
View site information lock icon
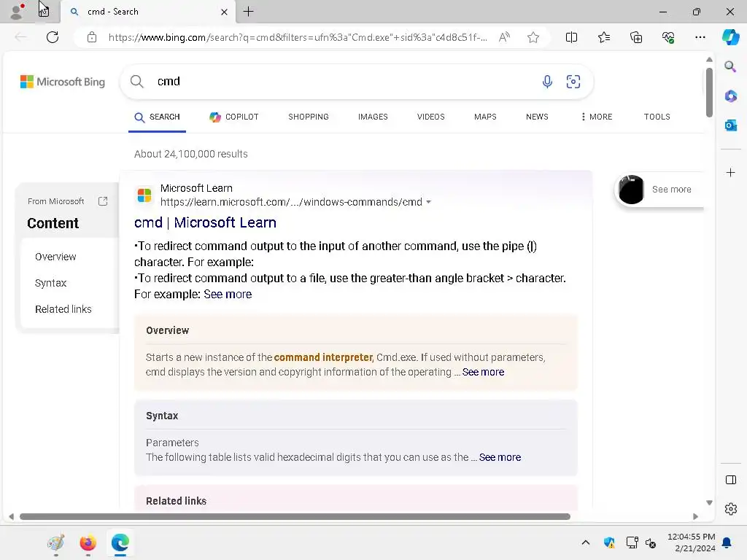click(x=92, y=37)
